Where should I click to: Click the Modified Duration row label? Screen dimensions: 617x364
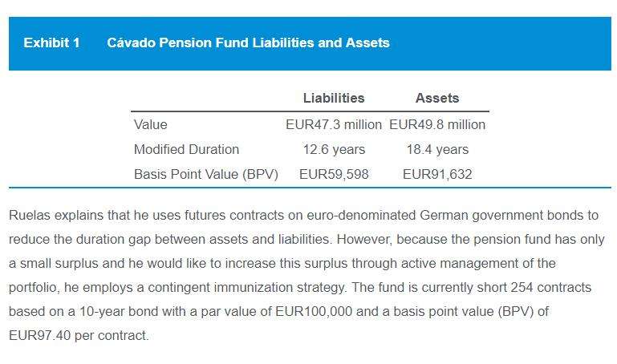click(x=186, y=149)
